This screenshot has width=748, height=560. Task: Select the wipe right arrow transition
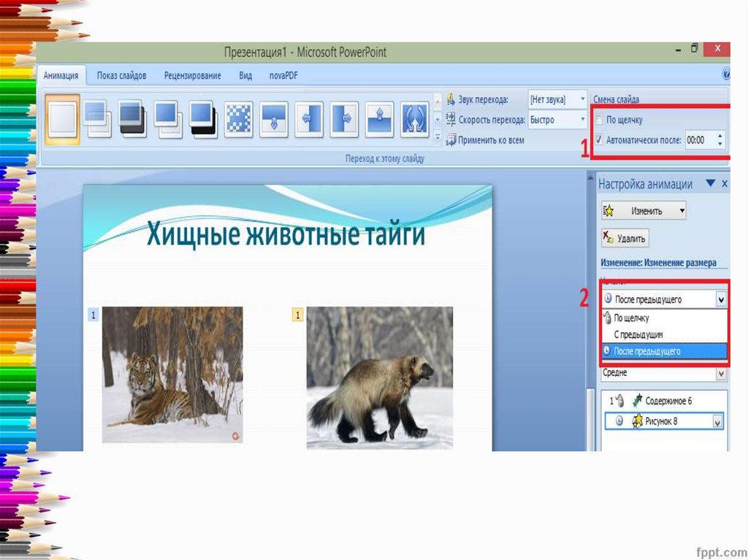pyautogui.click(x=344, y=119)
